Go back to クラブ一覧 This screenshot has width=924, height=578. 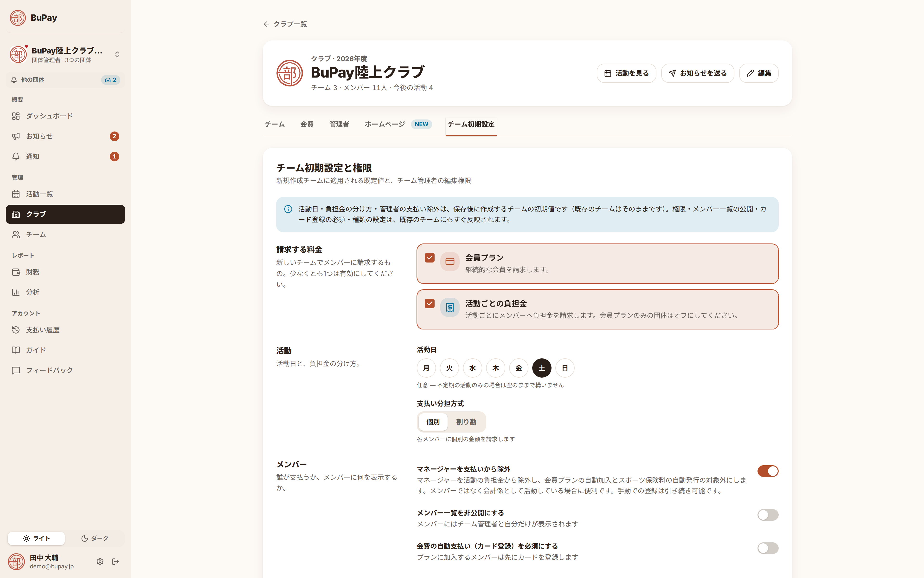point(285,24)
